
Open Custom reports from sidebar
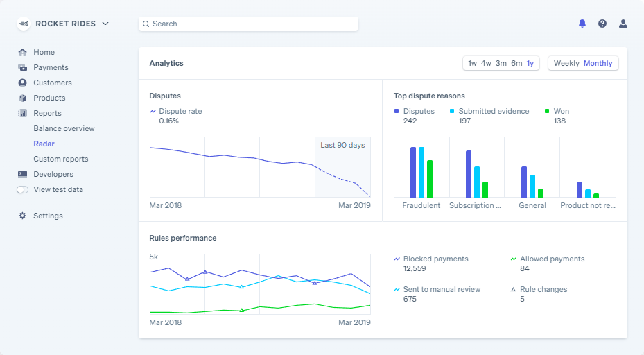coord(60,159)
